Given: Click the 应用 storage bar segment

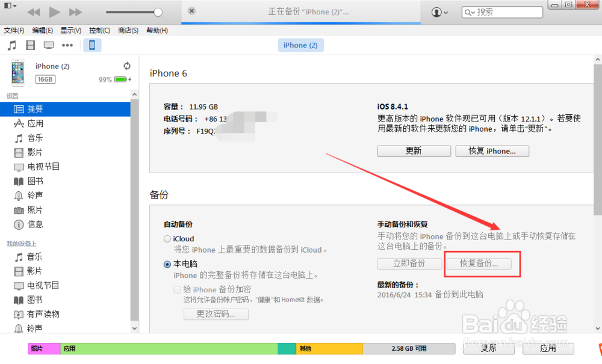Looking at the screenshot, I should 169,348.
